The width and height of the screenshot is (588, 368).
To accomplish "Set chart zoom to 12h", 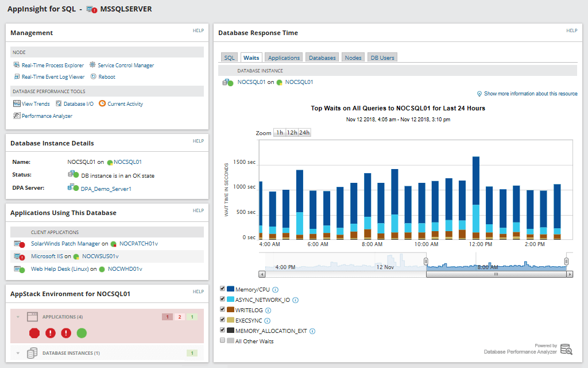I will (292, 133).
